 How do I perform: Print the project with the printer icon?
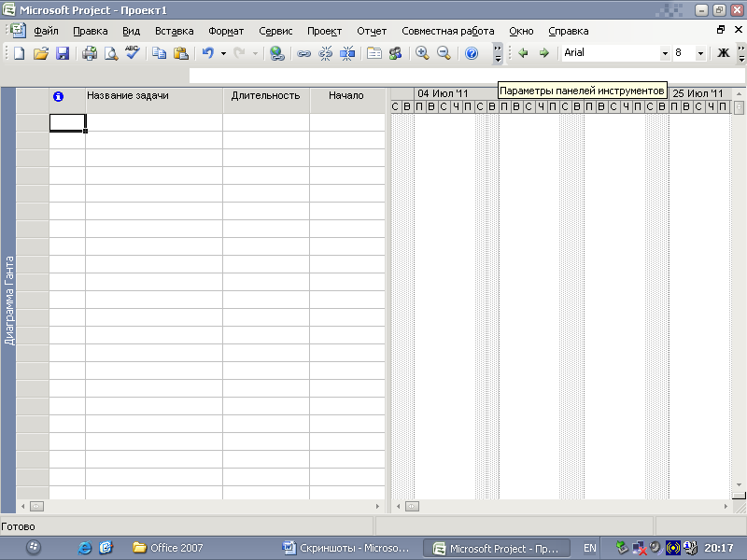(89, 53)
